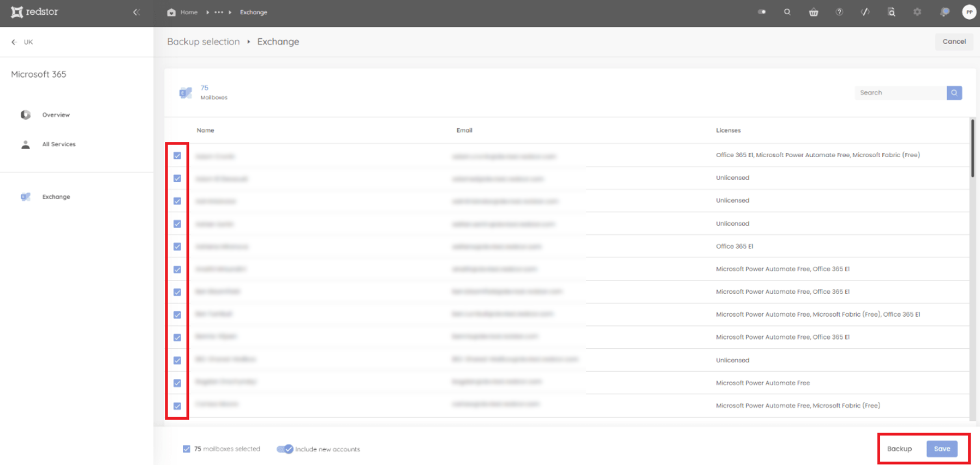Viewport: 980px width, 476px height.
Task: Open the basket icon in top bar
Action: click(814, 12)
